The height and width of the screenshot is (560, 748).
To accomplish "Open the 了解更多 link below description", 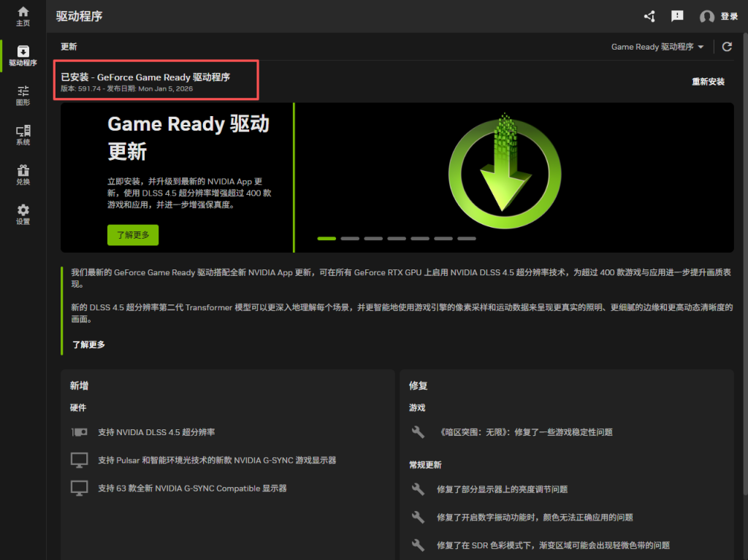I will tap(88, 345).
